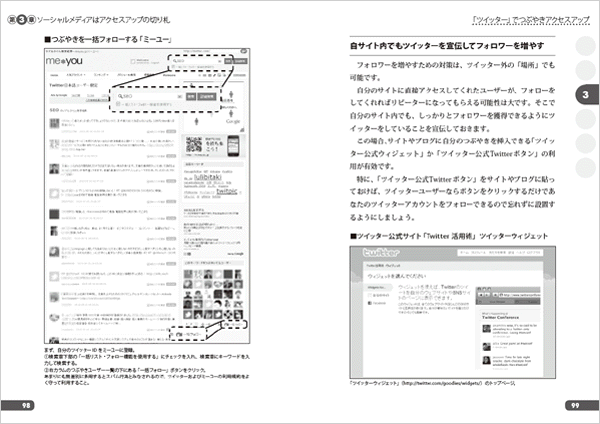The width and height of the screenshot is (600, 424).
Task: Click the address bar in the widget preview browser
Action: click(x=520, y=295)
